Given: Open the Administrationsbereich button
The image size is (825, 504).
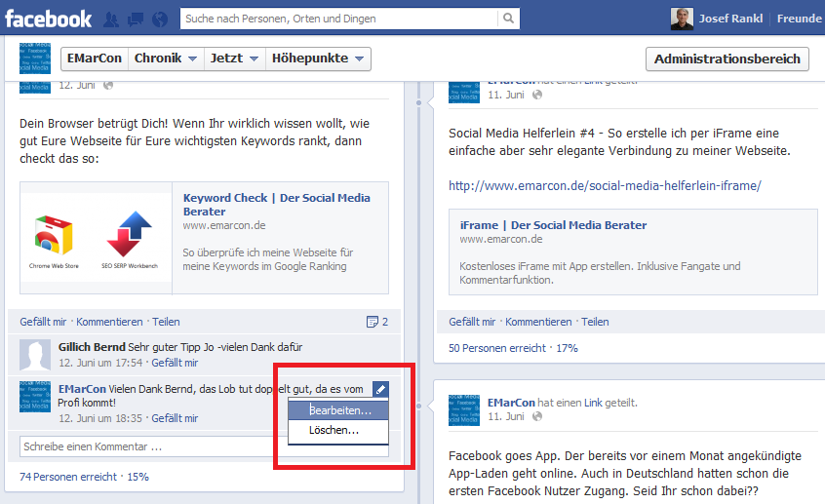Looking at the screenshot, I should (727, 58).
